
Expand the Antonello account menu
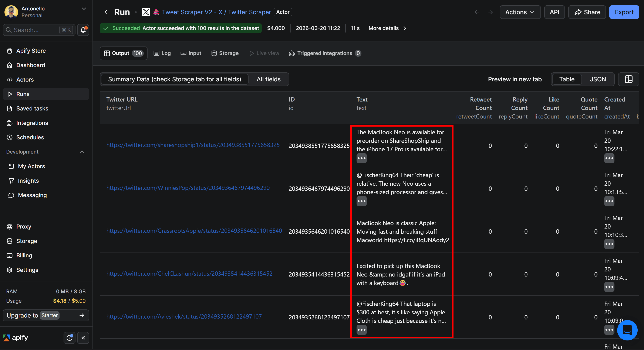[x=84, y=9]
